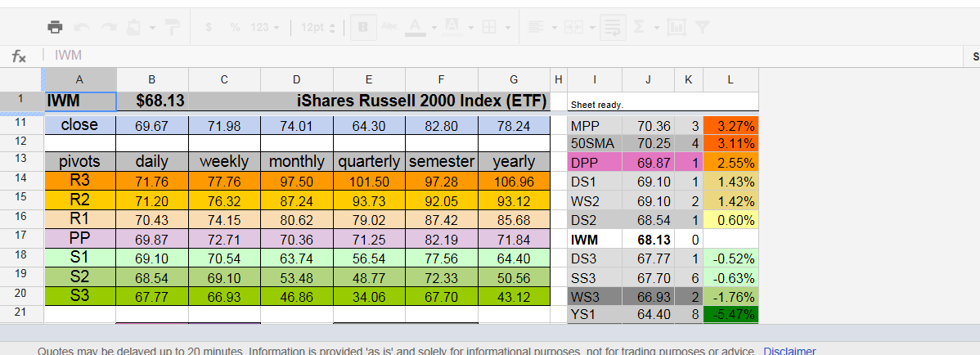
Task: Click the iShares Russell 2000 Index title
Action: [422, 101]
